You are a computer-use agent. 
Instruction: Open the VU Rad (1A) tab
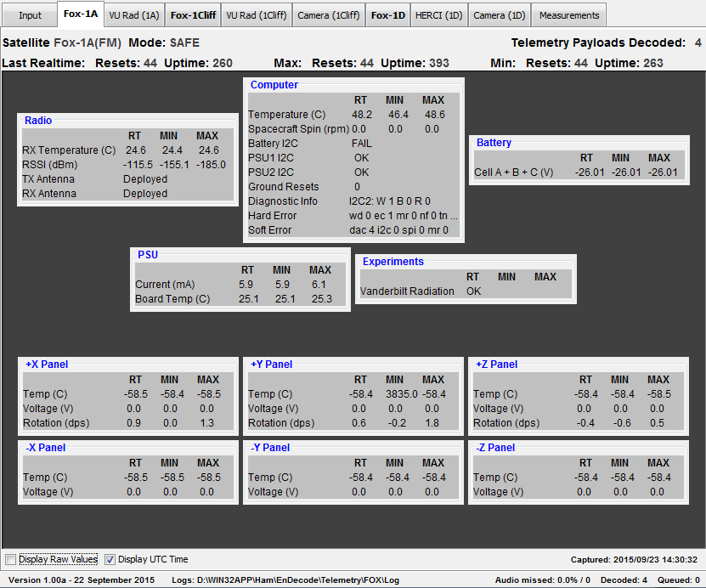[x=134, y=15]
